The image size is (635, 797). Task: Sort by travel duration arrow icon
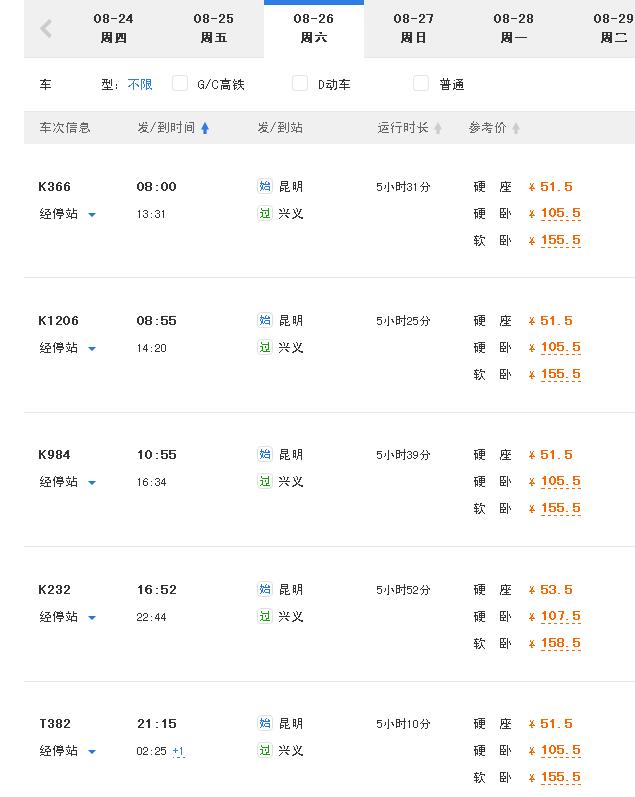pos(438,128)
